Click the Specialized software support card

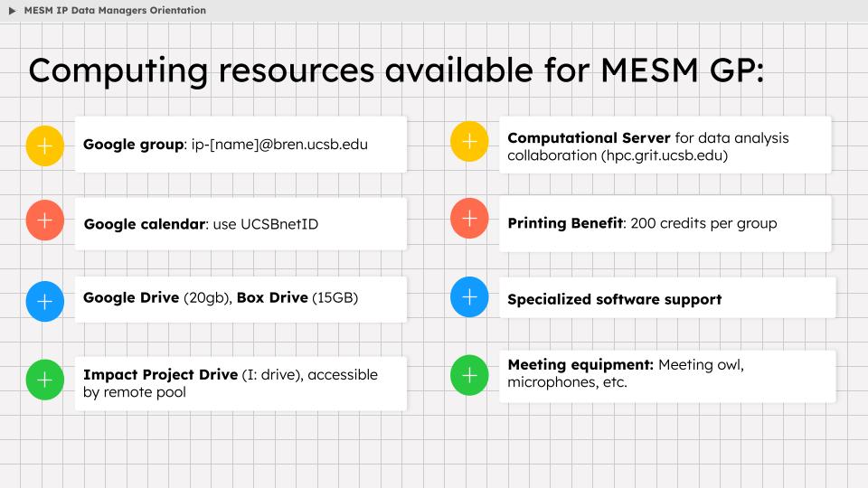667,297
